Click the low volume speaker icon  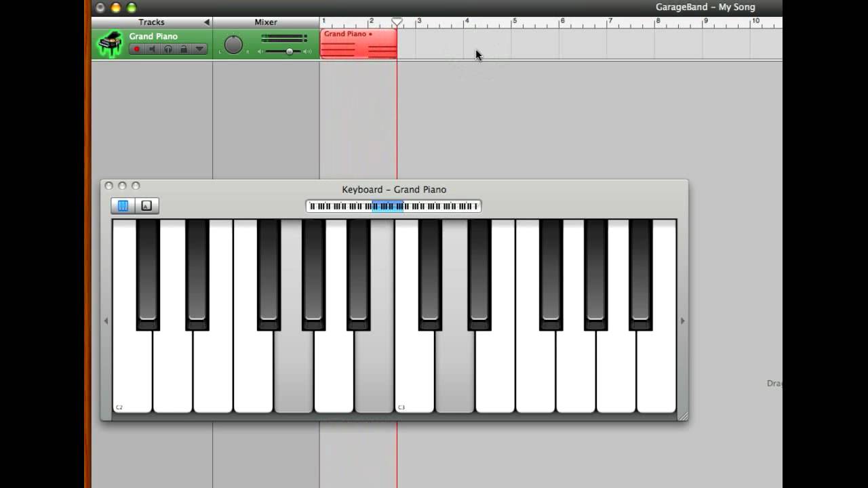pyautogui.click(x=260, y=52)
